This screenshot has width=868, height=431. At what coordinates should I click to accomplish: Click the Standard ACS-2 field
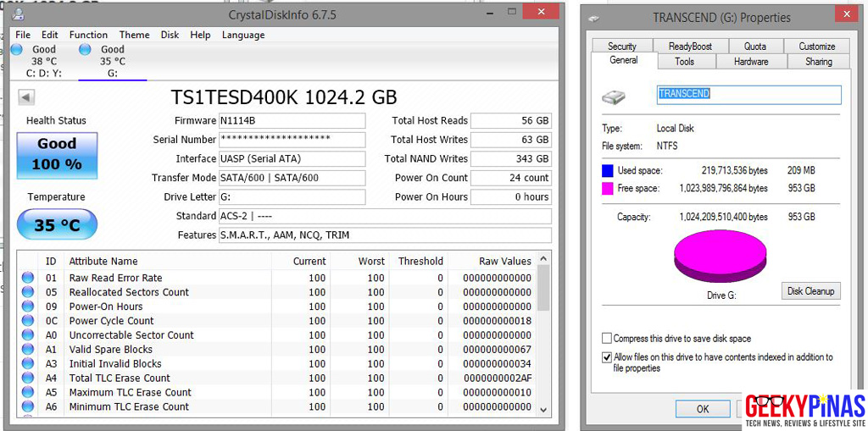(x=386, y=216)
